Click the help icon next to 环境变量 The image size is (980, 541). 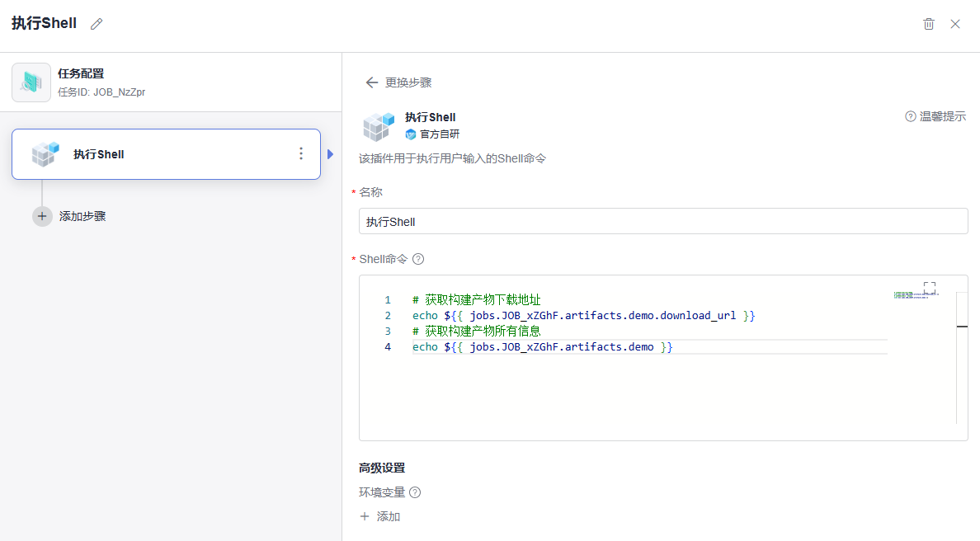click(x=415, y=492)
